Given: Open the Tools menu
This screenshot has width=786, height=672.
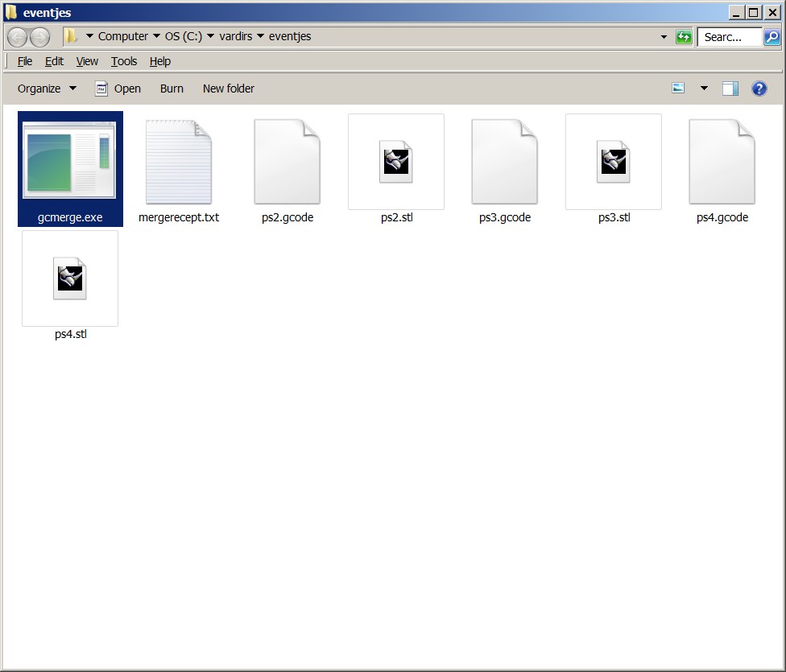Looking at the screenshot, I should pyautogui.click(x=124, y=61).
